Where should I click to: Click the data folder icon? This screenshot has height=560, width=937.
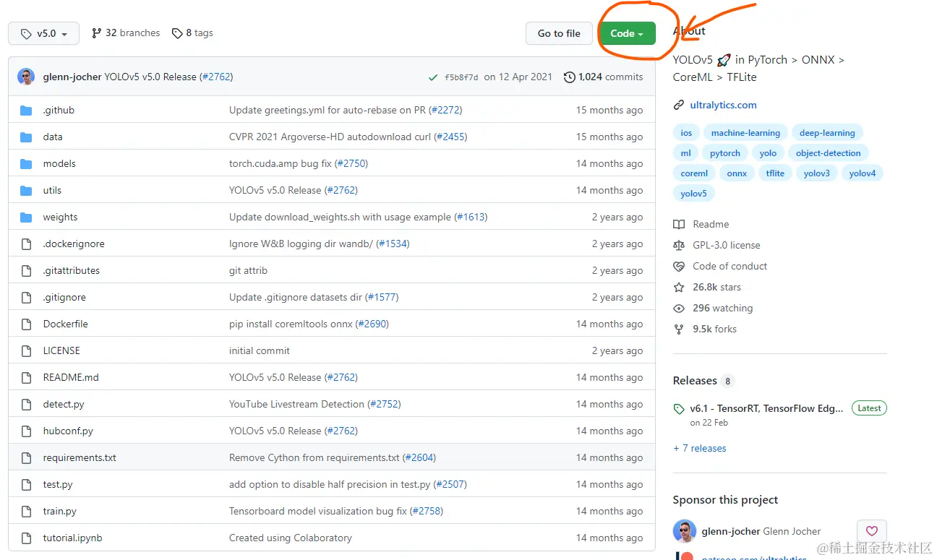click(26, 137)
